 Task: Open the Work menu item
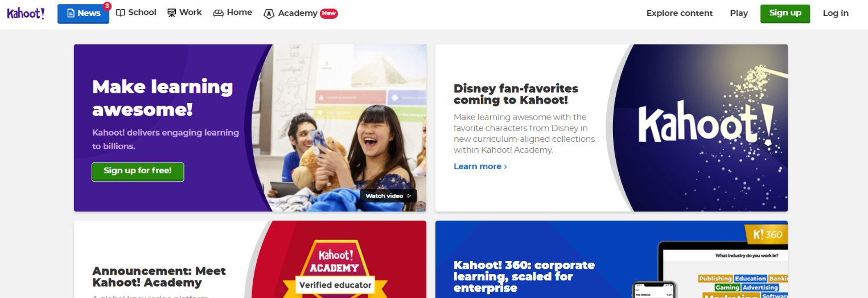(184, 13)
